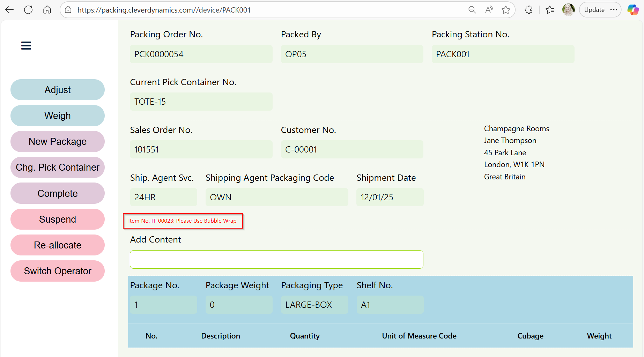Screen dimensions: 644x357
Task: View site information lock icon
Action: [68, 10]
